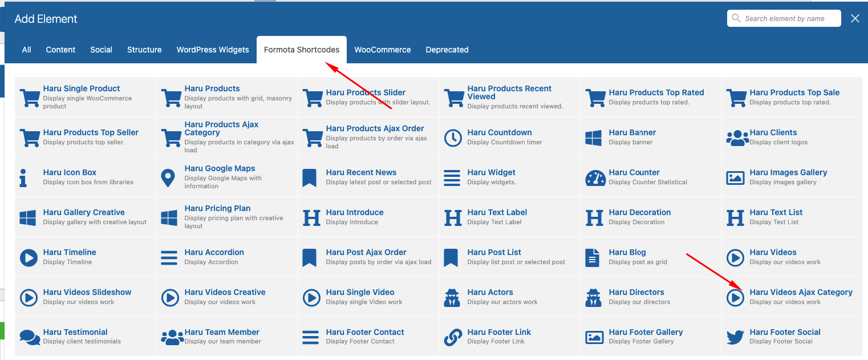The height and width of the screenshot is (360, 868).
Task: Click the Haru Images Gallery picture icon
Action: [x=736, y=177]
